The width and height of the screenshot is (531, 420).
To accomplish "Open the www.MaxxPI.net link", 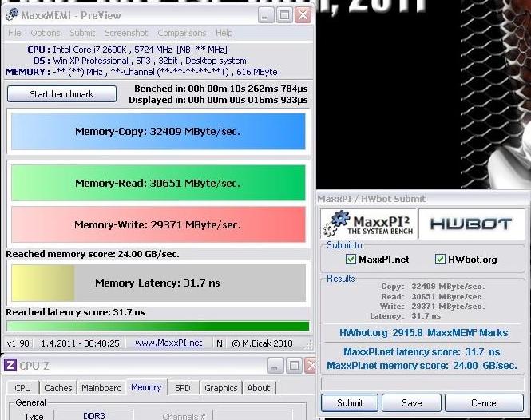I will (168, 343).
